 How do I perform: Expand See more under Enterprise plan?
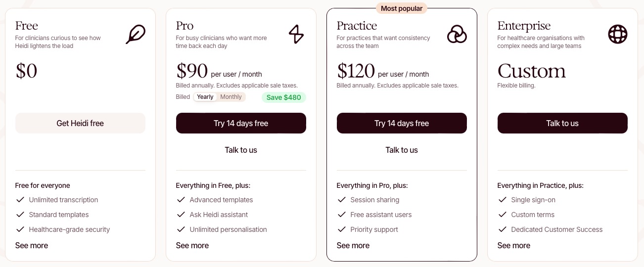[x=514, y=245]
